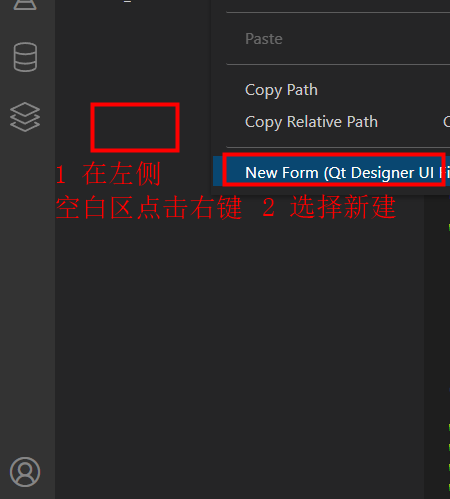
Task: Choose Copy Relative Path menu entry
Action: pos(311,122)
